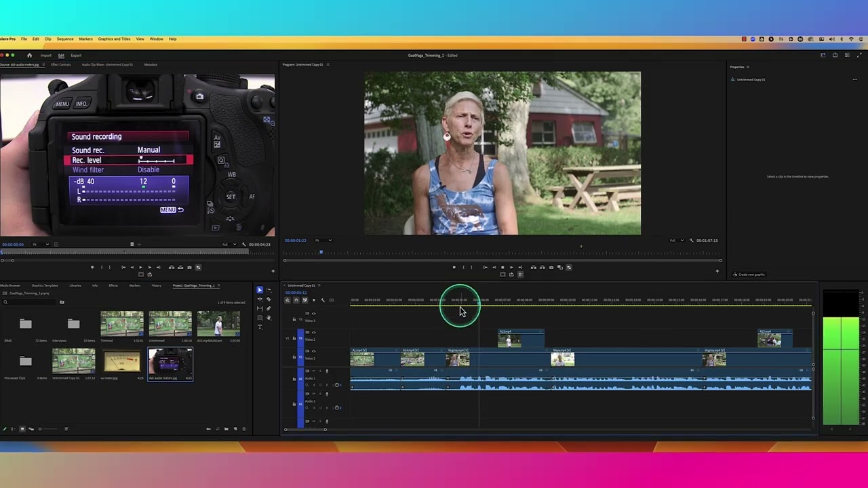
Task: Select the Selection tool arrow
Action: click(x=260, y=290)
